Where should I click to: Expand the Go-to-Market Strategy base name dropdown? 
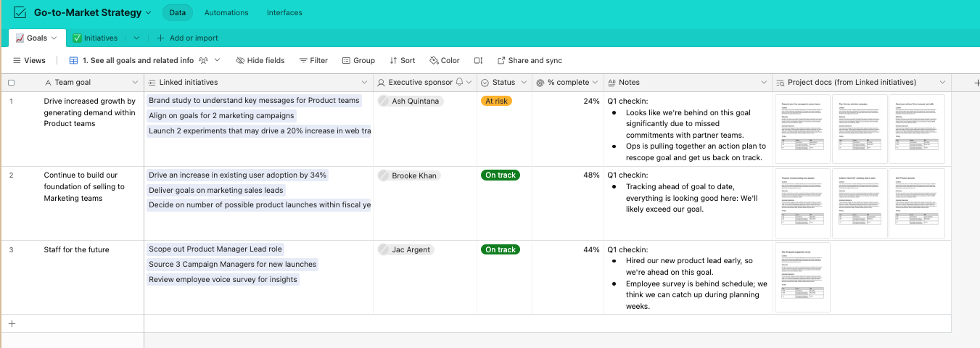click(149, 13)
